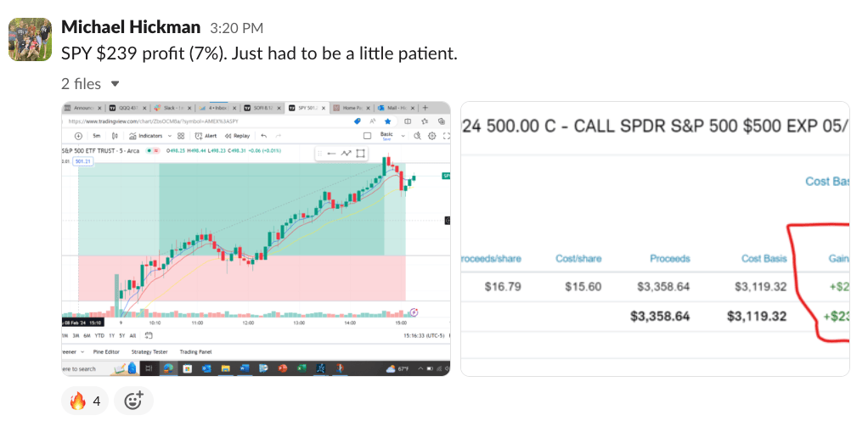
Task: Open the new browser tab plus button
Action: click(426, 108)
